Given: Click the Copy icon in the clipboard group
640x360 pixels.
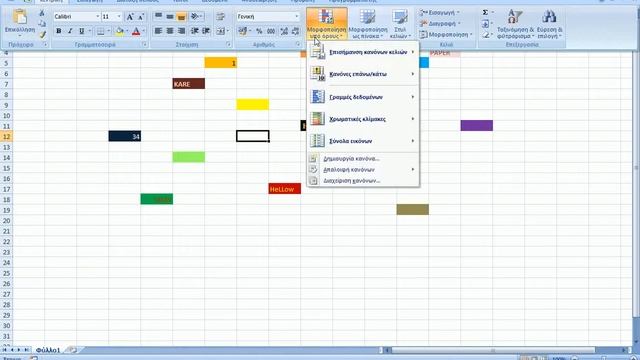Looking at the screenshot, I should pyautogui.click(x=42, y=24).
